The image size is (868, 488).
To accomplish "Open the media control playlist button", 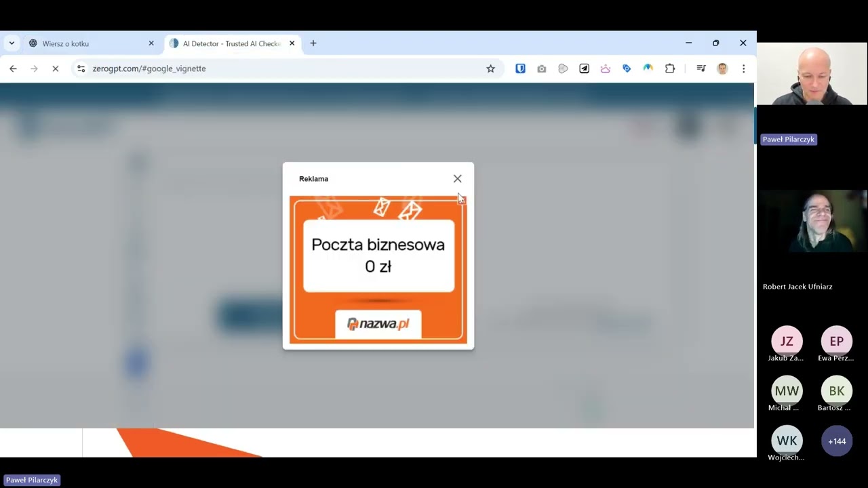I will 701,68.
